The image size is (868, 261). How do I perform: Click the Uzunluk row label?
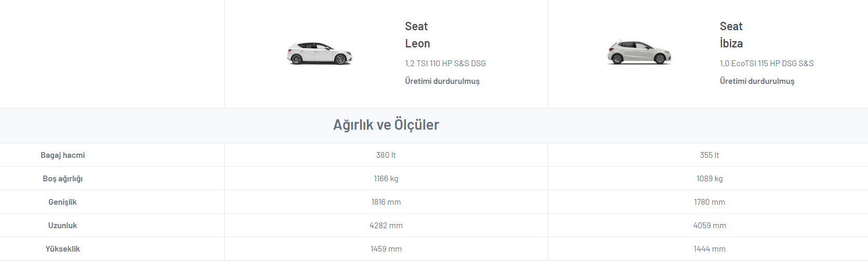pos(62,226)
